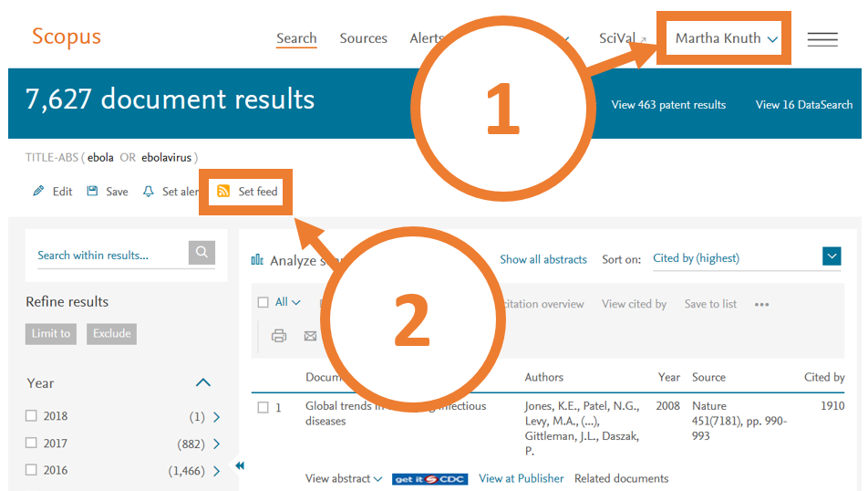The image size is (868, 491).
Task: Open the SciVal link
Action: click(x=622, y=38)
